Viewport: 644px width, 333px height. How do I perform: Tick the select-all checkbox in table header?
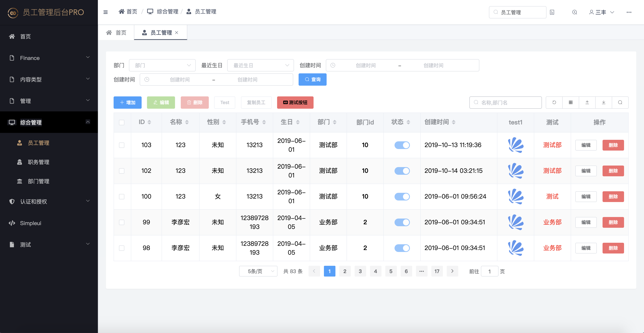point(121,122)
